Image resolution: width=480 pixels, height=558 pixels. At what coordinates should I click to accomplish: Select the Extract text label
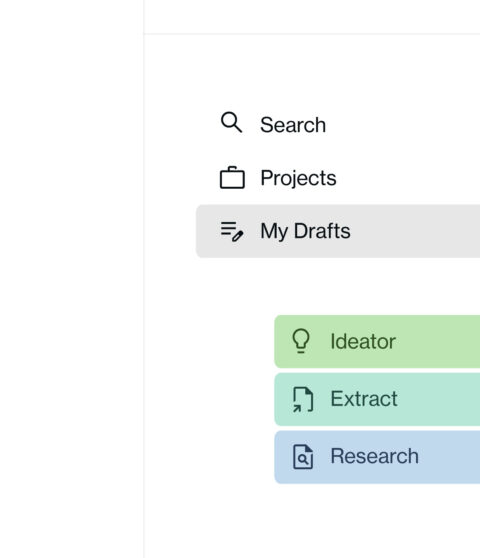[x=364, y=399]
